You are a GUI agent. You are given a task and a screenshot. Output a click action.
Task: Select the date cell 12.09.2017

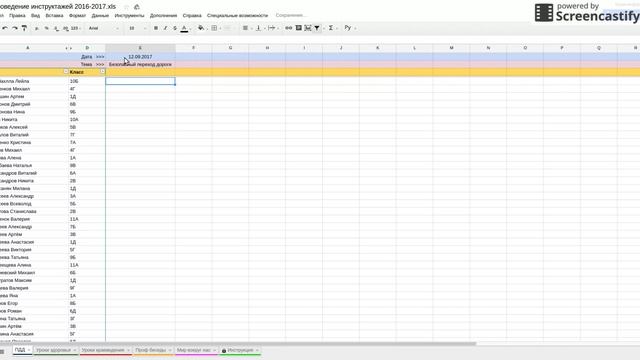coord(140,57)
